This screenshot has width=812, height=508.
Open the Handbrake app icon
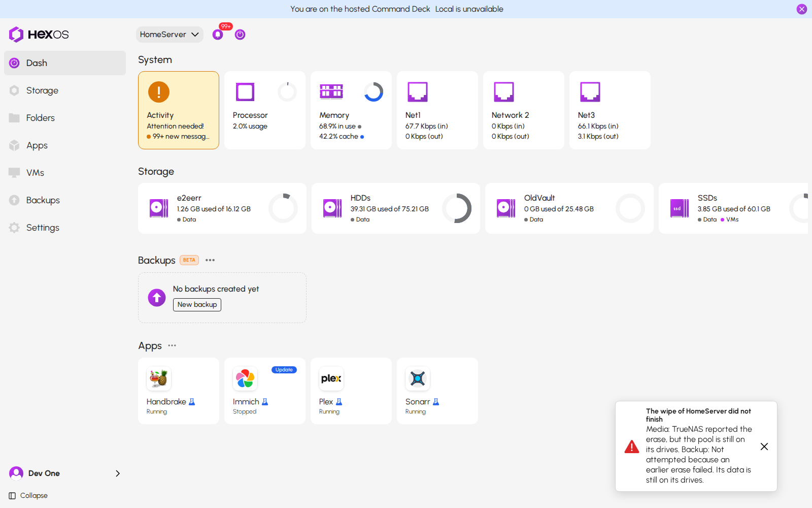click(159, 378)
